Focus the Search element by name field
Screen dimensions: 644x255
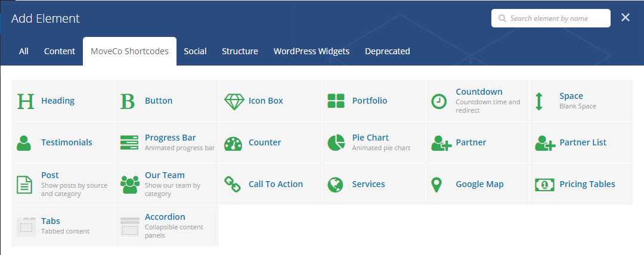(551, 18)
